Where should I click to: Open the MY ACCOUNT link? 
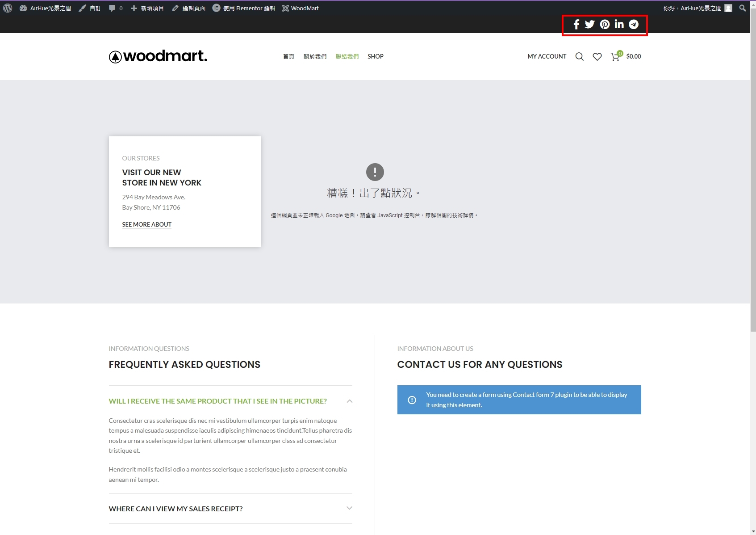(x=547, y=56)
